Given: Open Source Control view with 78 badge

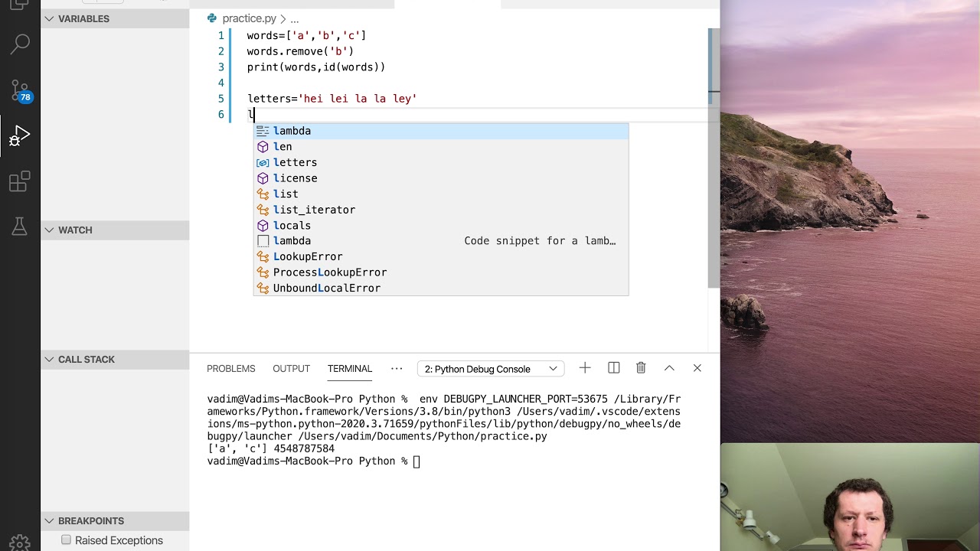Looking at the screenshot, I should (x=20, y=90).
